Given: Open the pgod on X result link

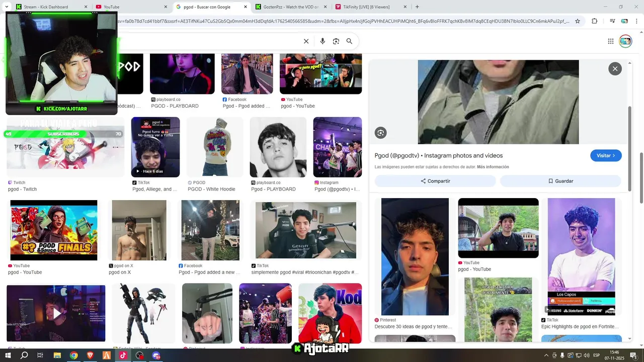Looking at the screenshot, I should 120,272.
